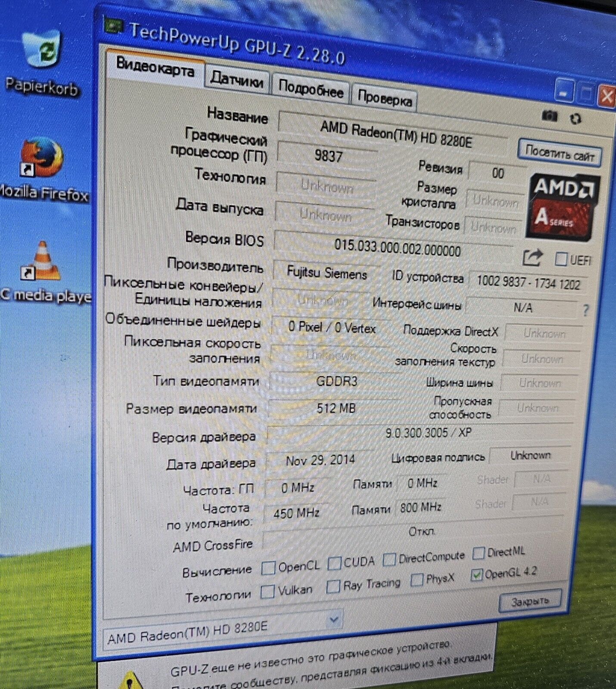
Task: Open the Подробнее tab
Action: coord(310,89)
